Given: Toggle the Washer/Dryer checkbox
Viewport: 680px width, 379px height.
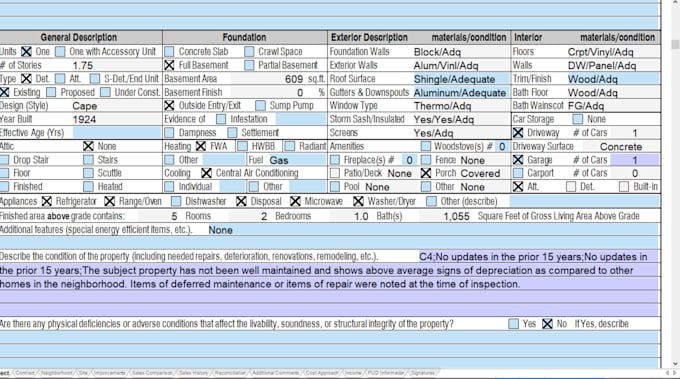Looking at the screenshot, I should click(358, 201).
